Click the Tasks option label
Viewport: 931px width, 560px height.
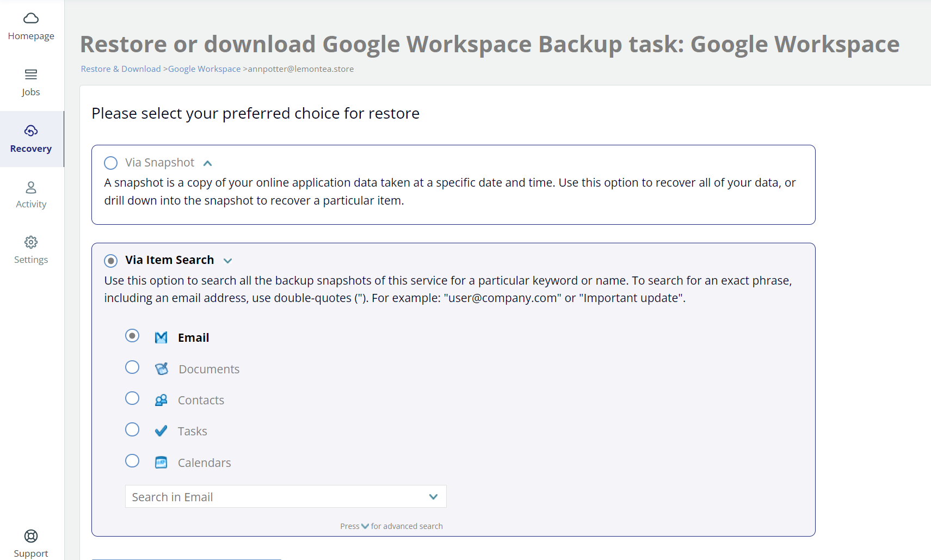[x=193, y=431]
